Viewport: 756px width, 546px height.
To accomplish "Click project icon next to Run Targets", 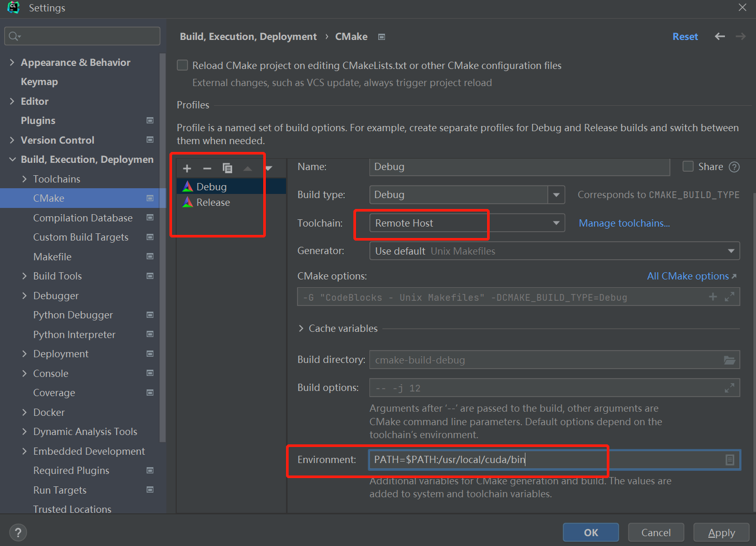I will pyautogui.click(x=150, y=489).
